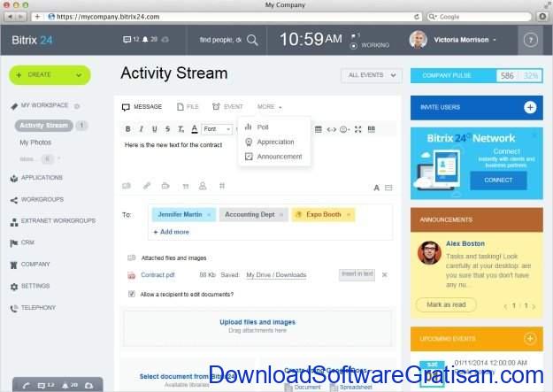Click the insert video icon

[x=165, y=186]
